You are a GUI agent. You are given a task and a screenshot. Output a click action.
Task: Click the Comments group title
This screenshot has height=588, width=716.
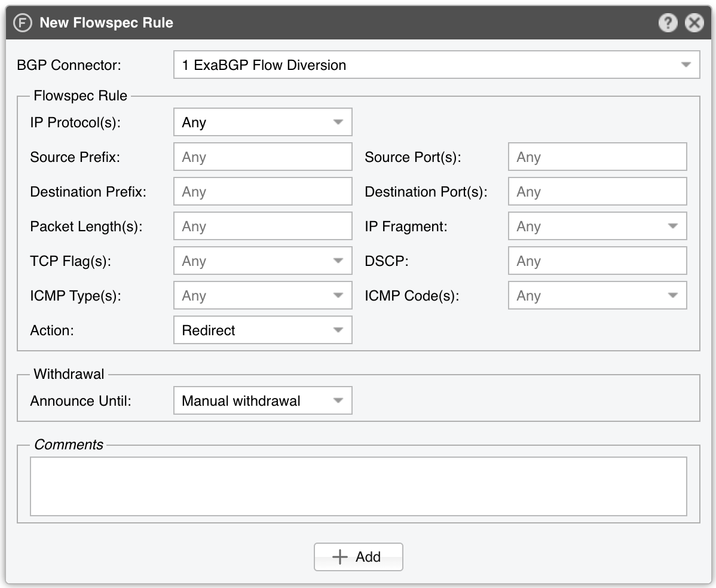[69, 444]
